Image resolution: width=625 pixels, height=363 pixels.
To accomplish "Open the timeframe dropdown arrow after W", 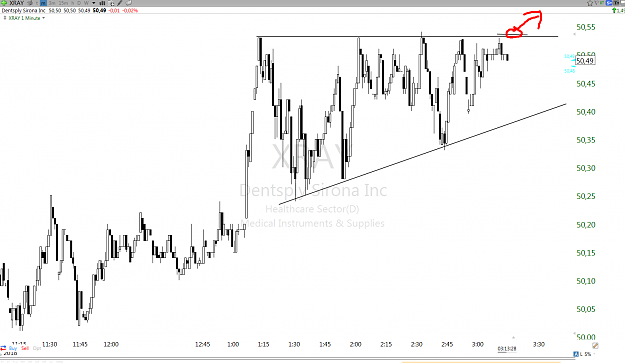I will [x=94, y=3].
